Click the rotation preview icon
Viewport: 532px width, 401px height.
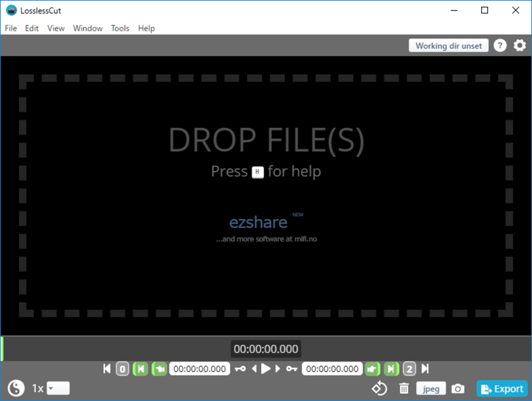[x=379, y=388]
